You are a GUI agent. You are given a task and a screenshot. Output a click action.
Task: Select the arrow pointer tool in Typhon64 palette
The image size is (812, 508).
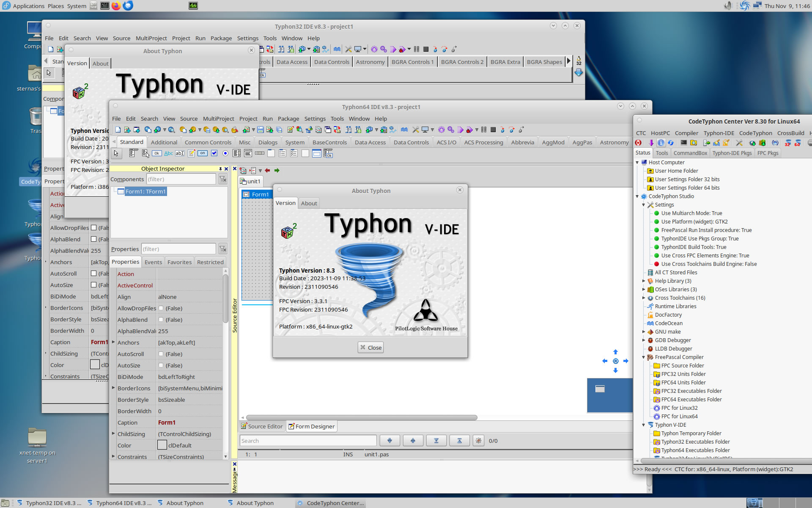pos(116,153)
